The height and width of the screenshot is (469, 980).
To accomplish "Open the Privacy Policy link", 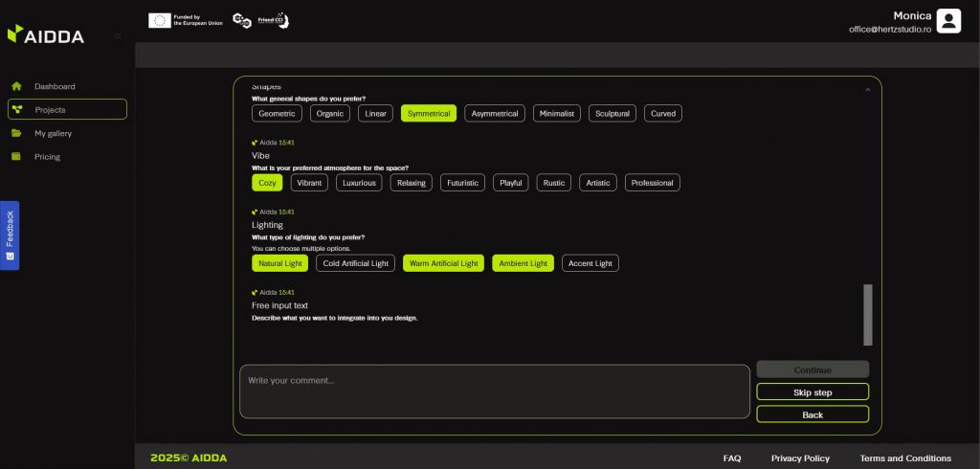I will tap(800, 458).
